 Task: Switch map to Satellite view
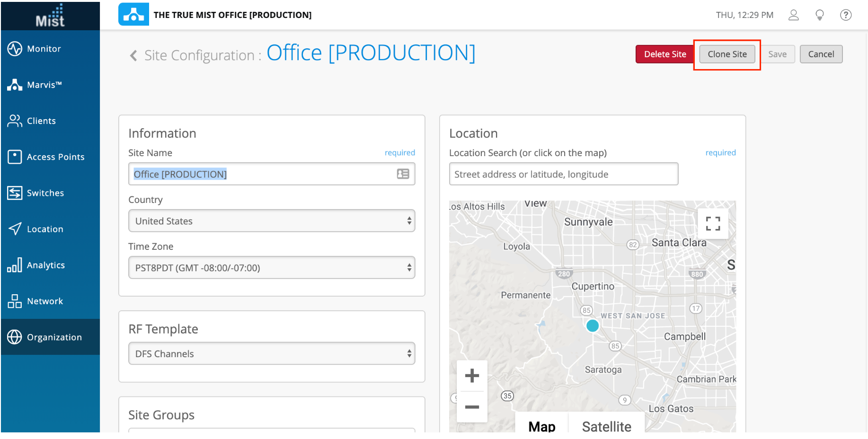[606, 426]
